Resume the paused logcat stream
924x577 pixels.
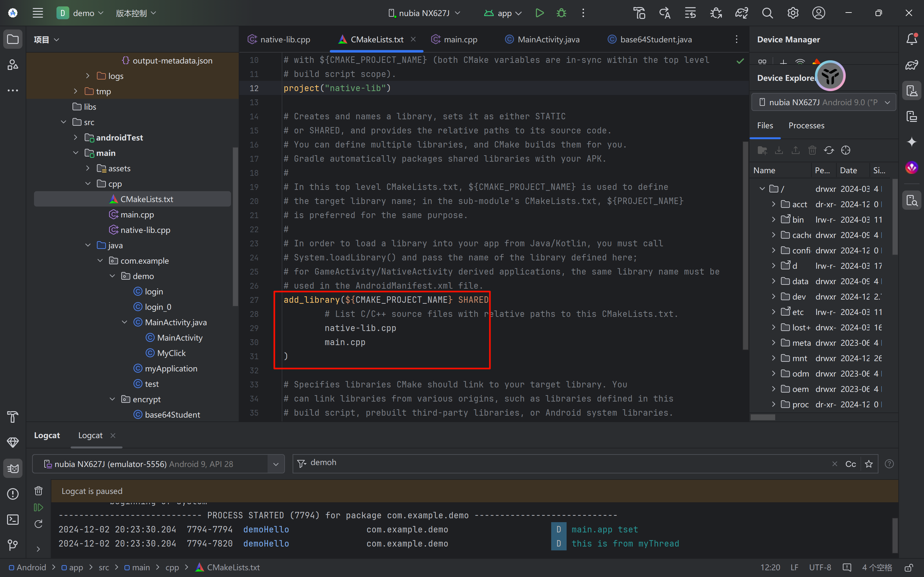click(38, 507)
